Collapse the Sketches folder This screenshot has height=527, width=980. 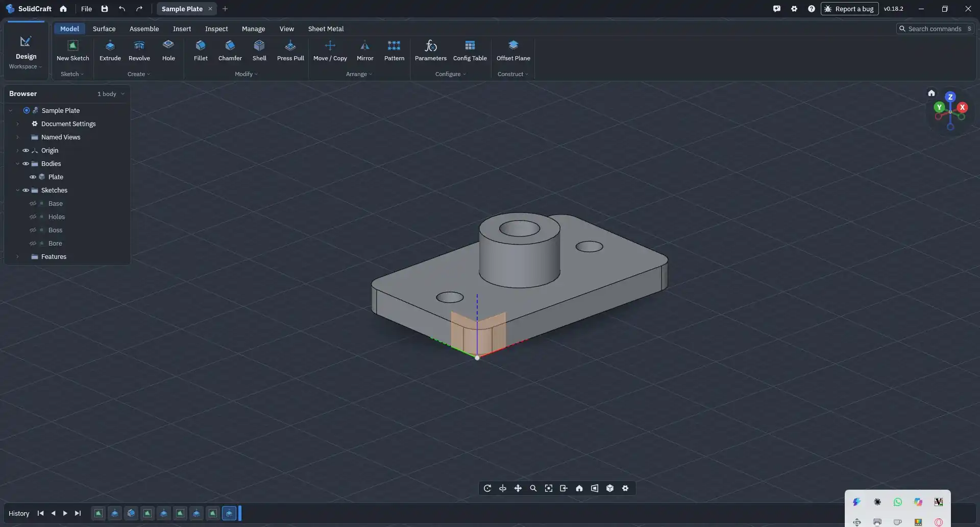[17, 190]
